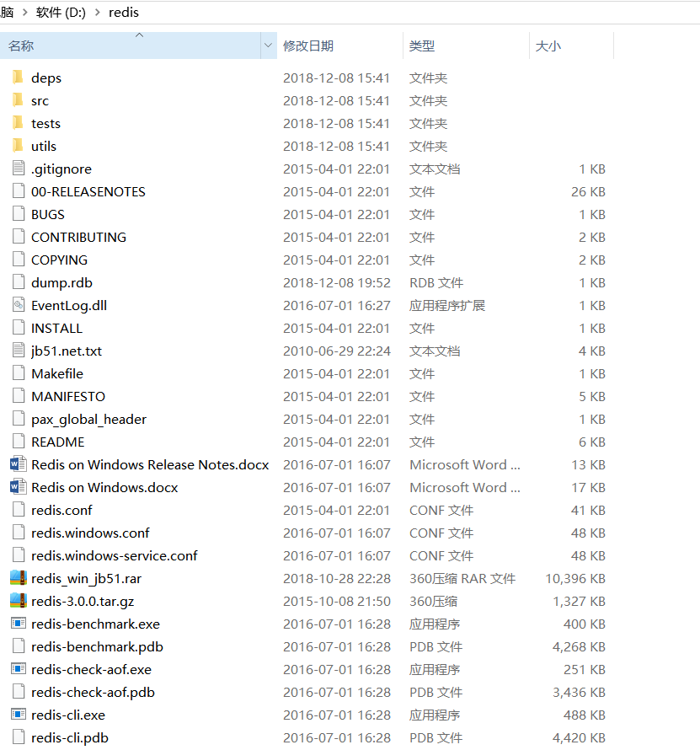Click the dump.rdb file icon
Image resolution: width=700 pixels, height=750 pixels.
tap(19, 282)
